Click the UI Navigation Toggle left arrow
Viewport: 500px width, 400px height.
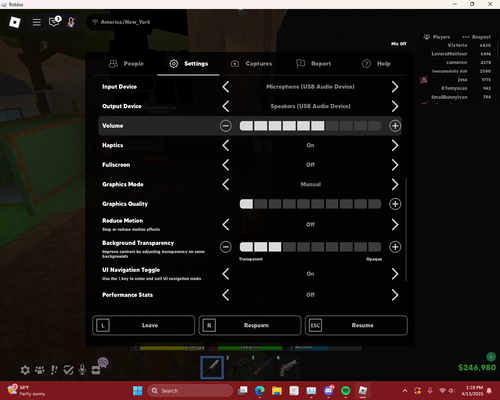click(x=226, y=274)
